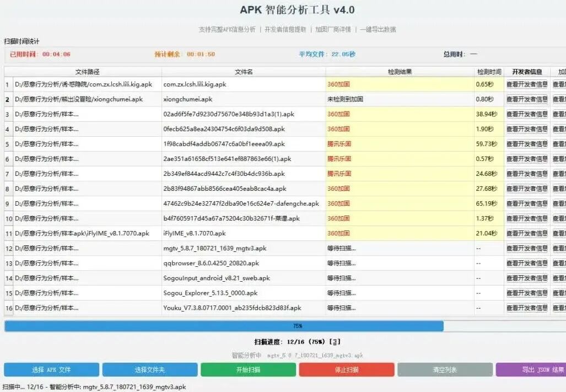Click detection time 65.19秒
Image resolution: width=566 pixels, height=392 pixels.
(x=489, y=203)
